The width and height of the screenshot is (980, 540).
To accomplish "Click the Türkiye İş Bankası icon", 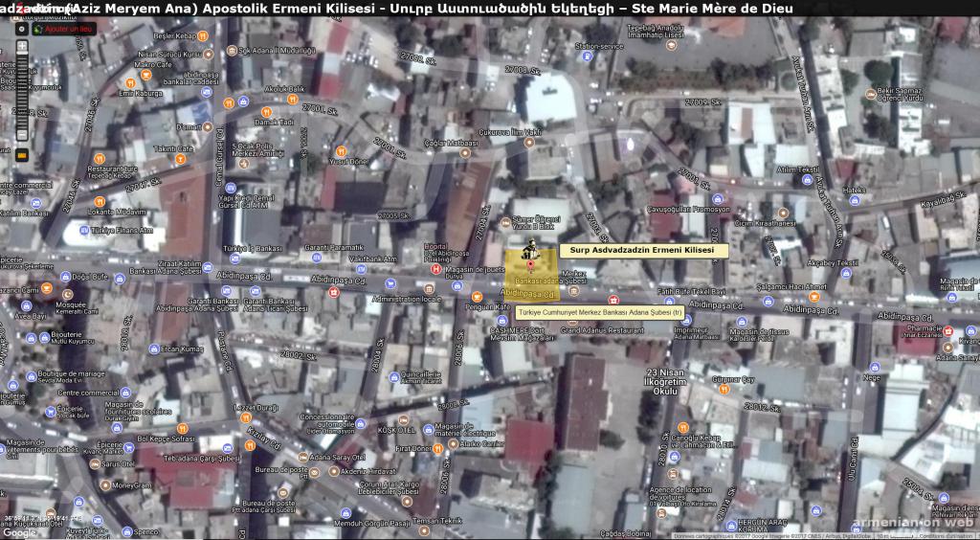I will click(x=235, y=258).
